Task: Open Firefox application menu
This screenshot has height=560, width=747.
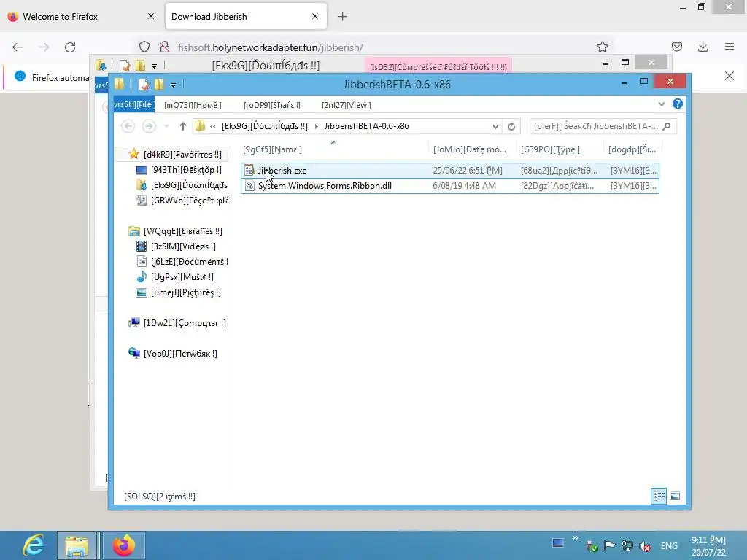Action: coord(729,47)
